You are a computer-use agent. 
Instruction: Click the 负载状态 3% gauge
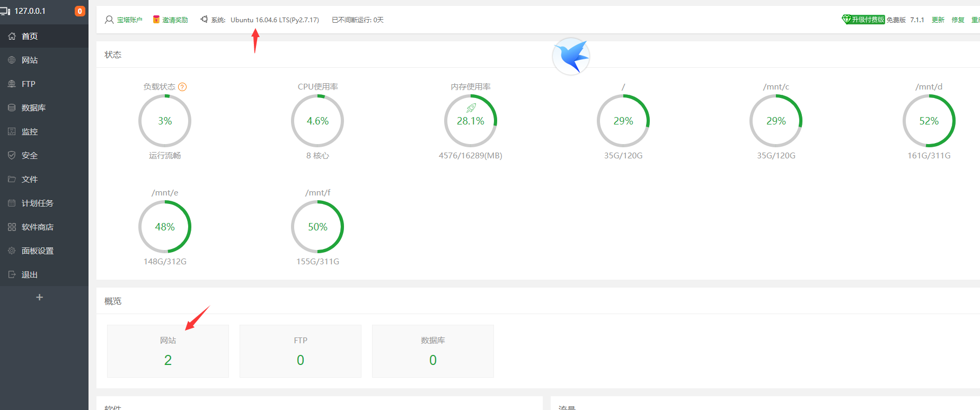[x=165, y=121]
